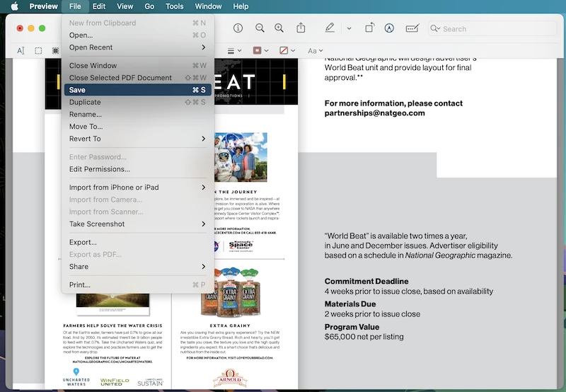Open the Go menu
Screen dimensions: 566x392
point(149,6)
